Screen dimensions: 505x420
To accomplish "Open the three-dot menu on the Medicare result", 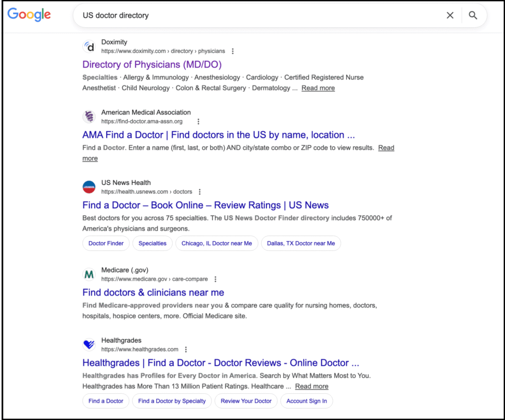I will pos(216,279).
